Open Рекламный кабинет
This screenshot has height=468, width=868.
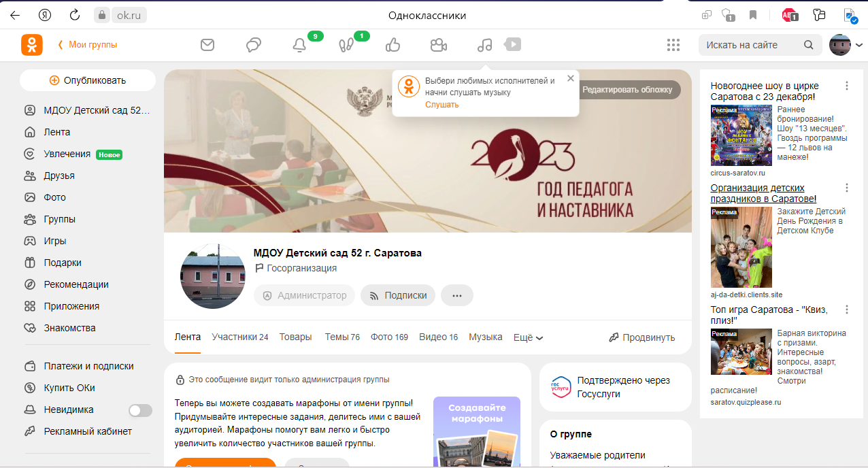[x=88, y=431]
